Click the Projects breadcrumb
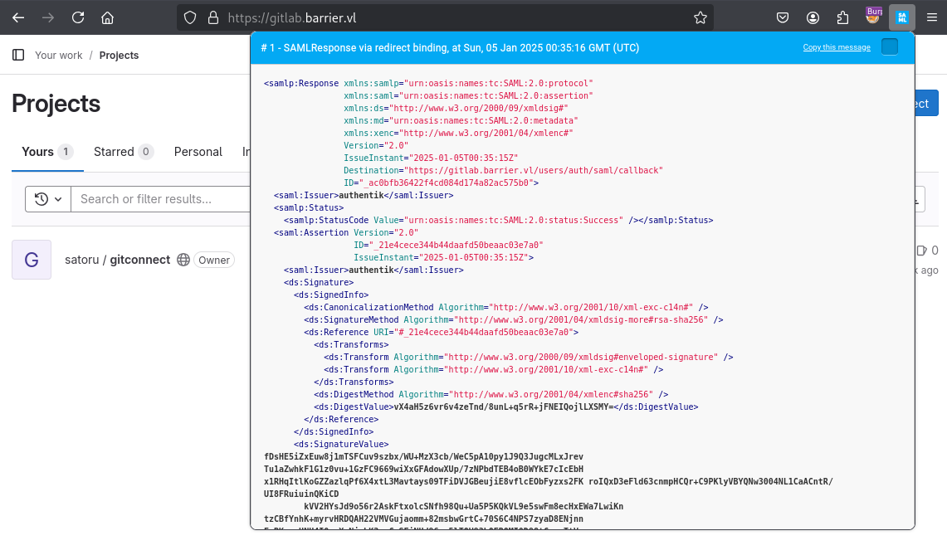This screenshot has width=947, height=560. coord(119,55)
